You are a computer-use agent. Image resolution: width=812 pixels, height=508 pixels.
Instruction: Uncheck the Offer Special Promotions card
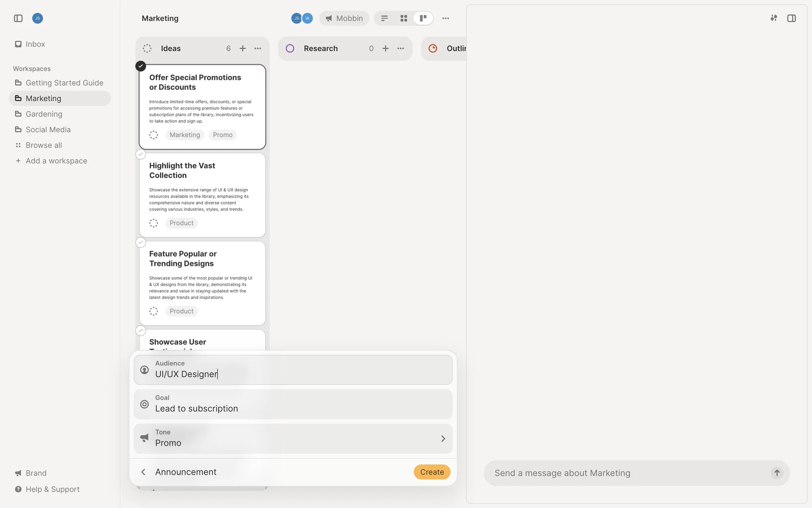point(141,66)
